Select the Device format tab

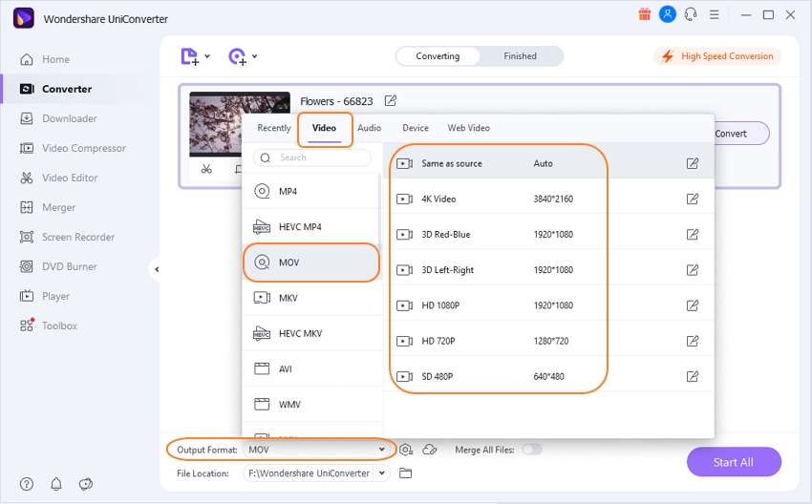click(416, 128)
